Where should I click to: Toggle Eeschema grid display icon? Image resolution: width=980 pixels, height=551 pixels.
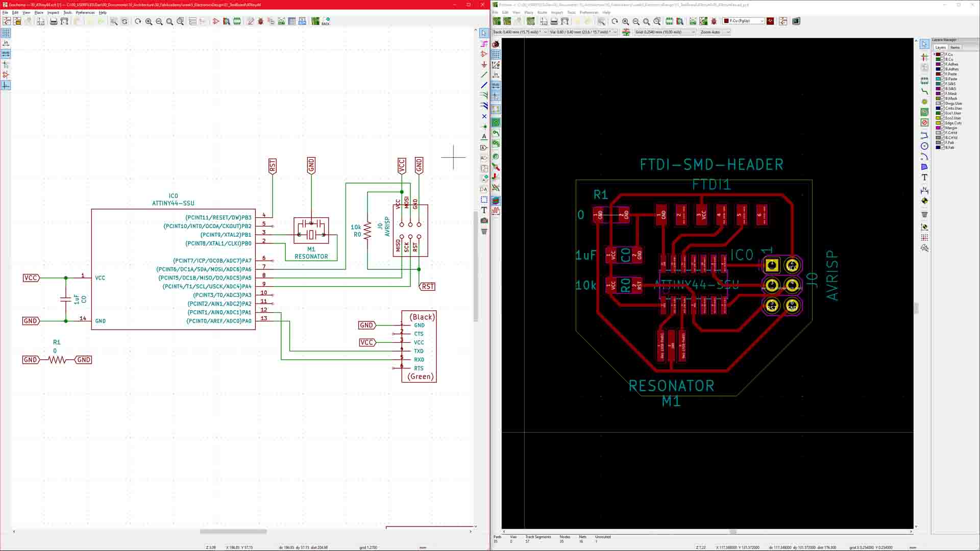pos(6,33)
